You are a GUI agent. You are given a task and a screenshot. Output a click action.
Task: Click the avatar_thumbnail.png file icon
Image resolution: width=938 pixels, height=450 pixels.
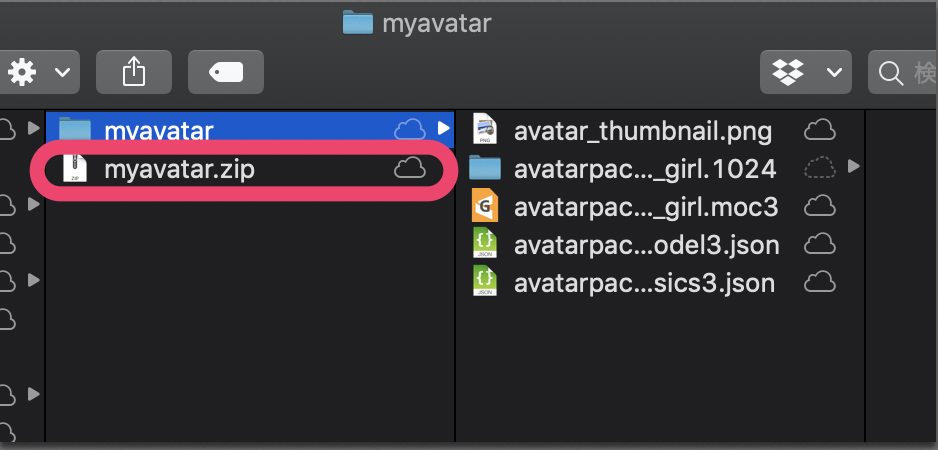[485, 129]
